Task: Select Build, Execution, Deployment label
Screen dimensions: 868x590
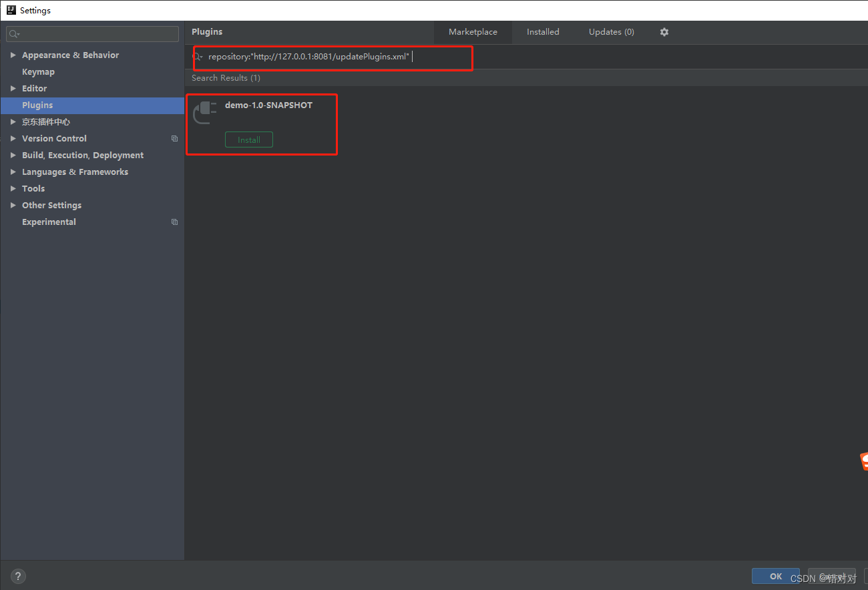Action: click(x=83, y=156)
